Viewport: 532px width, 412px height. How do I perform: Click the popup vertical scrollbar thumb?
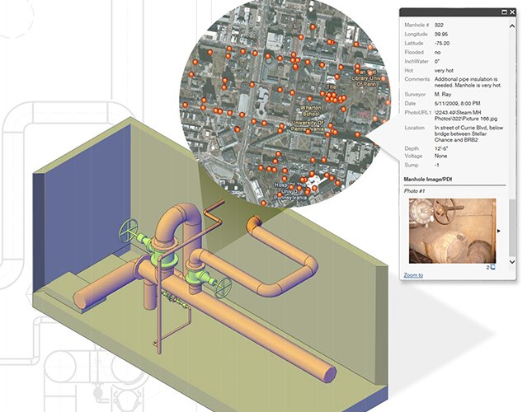click(x=512, y=227)
